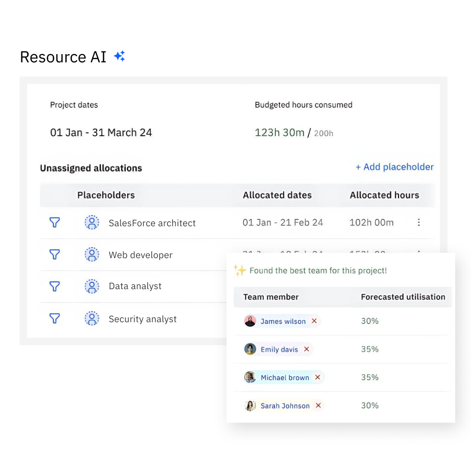
Task: Click the Team member column header
Action: point(271,297)
